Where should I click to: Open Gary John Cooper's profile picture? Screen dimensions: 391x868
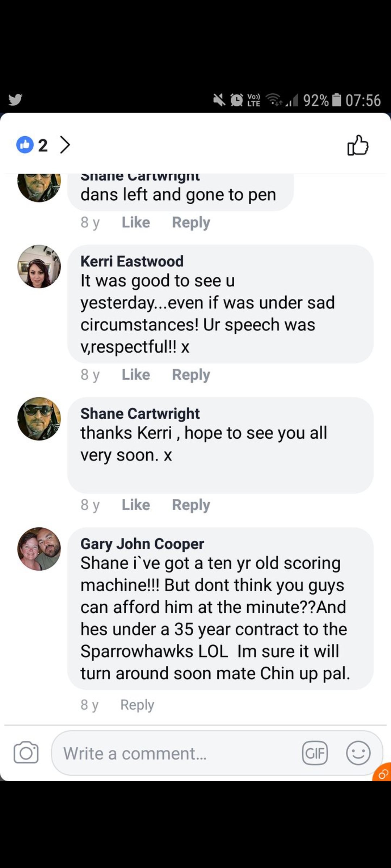tap(39, 549)
